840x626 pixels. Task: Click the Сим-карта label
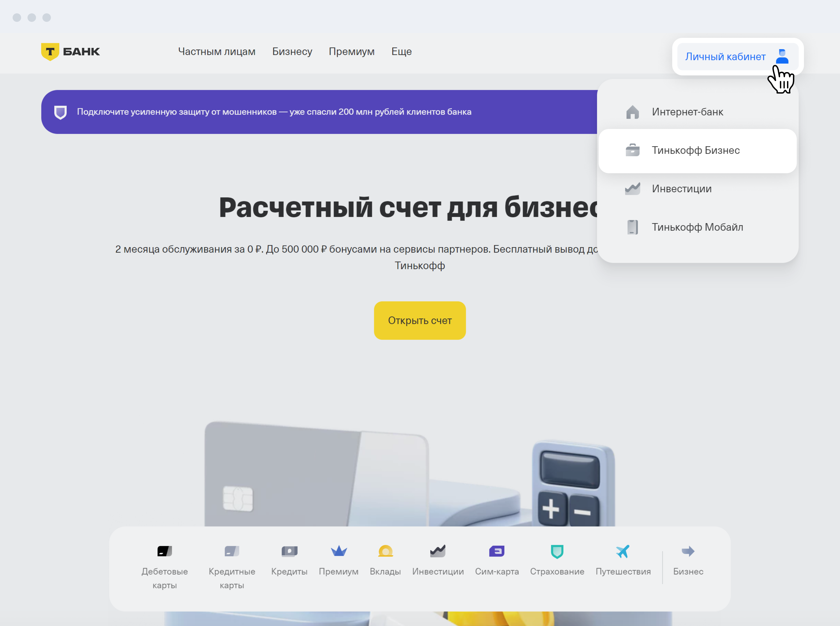tap(497, 571)
